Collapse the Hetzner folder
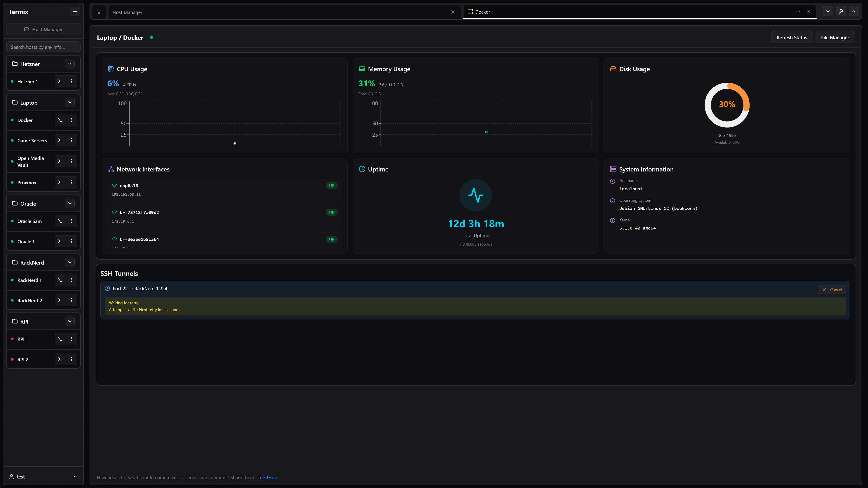 70,64
